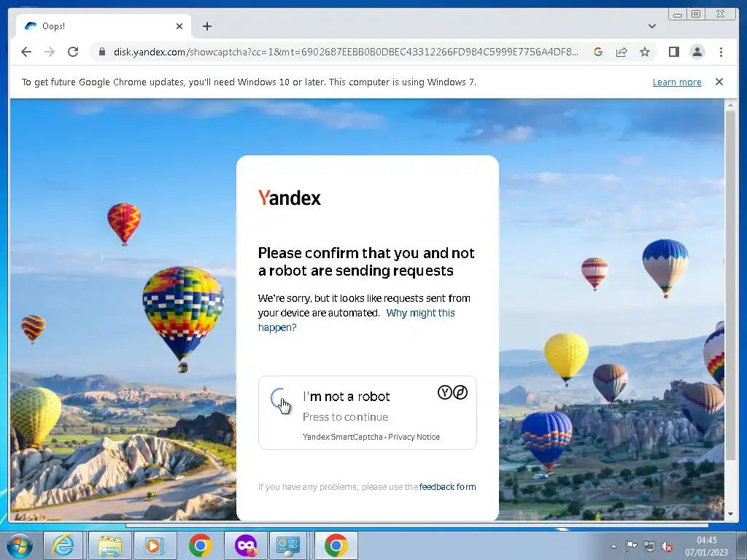Bookmark this tab with the star icon
This screenshot has width=747, height=560.
click(x=645, y=52)
